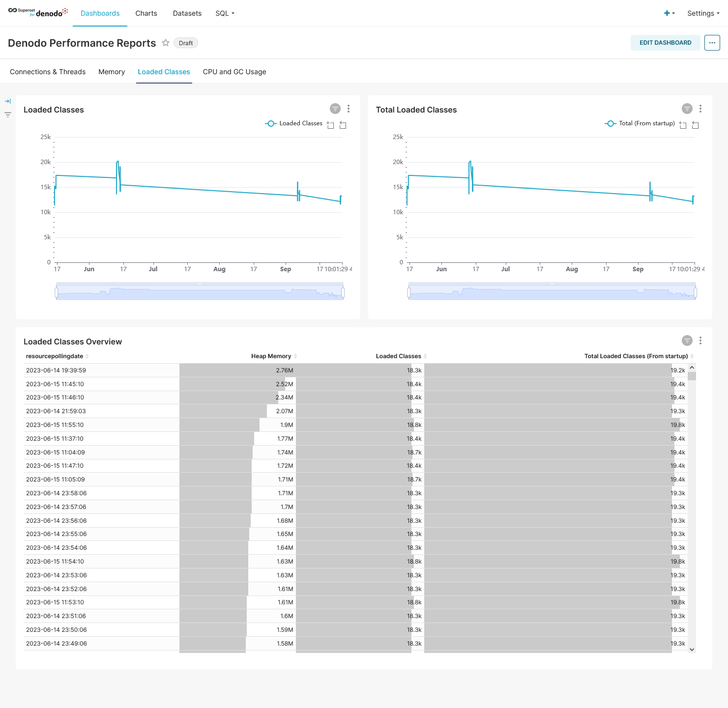Reset zoom on Total Loaded Classes chart
Viewport: 728px width, 708px height.
696,125
